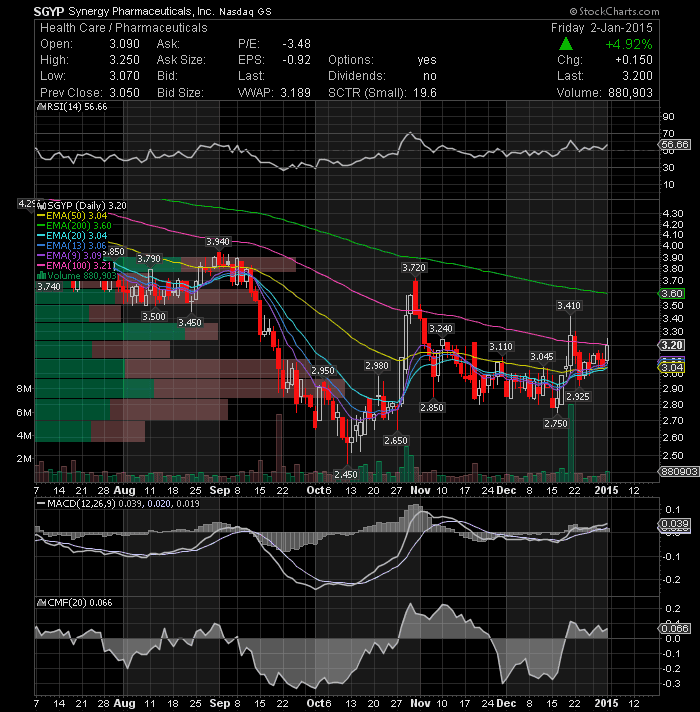Click the EMA(20) 3.04 legend text
The image size is (700, 712).
[76, 236]
